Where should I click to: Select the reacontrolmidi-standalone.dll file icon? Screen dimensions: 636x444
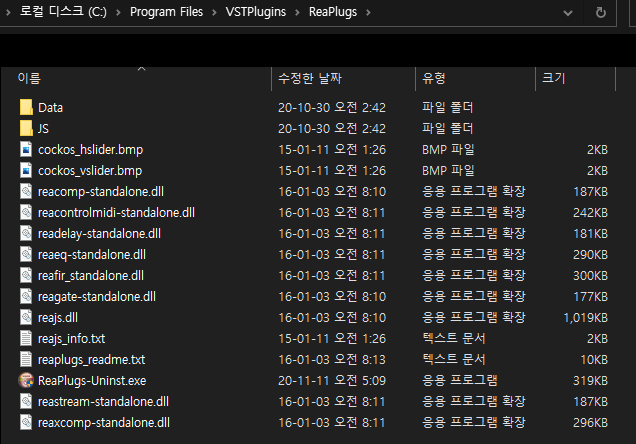point(26,212)
